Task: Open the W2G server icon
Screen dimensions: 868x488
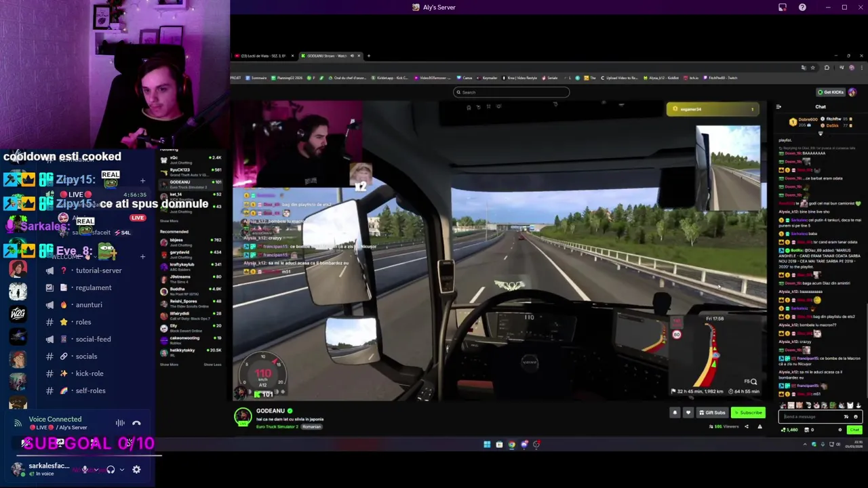Action: point(18,313)
